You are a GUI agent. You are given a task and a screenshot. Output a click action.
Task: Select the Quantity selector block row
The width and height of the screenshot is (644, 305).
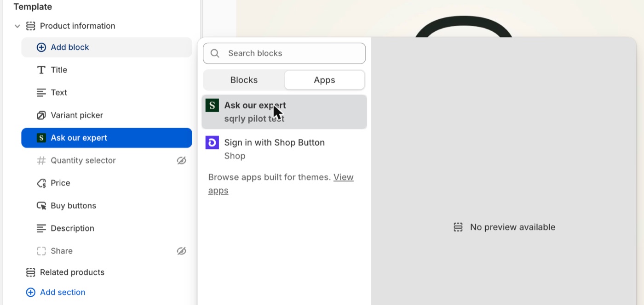pyautogui.click(x=107, y=160)
